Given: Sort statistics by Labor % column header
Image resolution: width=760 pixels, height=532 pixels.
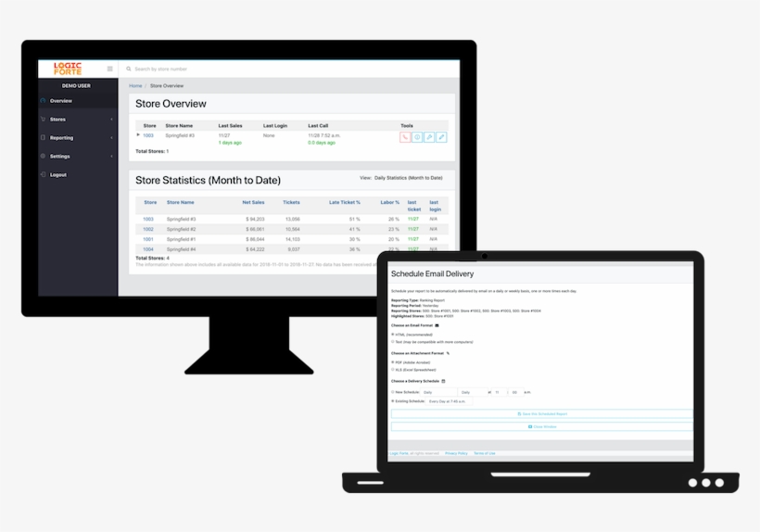Looking at the screenshot, I should click(x=389, y=203).
